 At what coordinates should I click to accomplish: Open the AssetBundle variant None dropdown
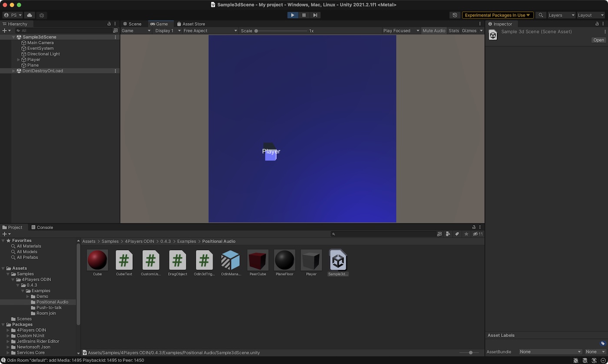(595, 352)
